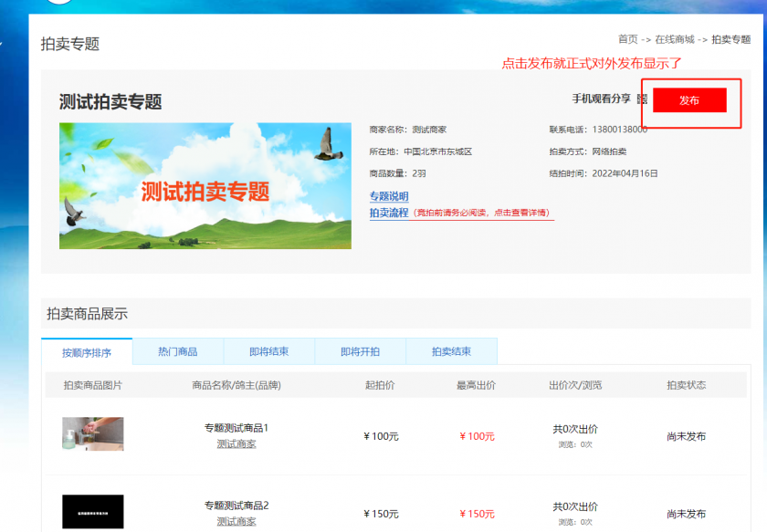
Task: Click 测试商家 link under 专题测试商品1
Action: [x=236, y=443]
